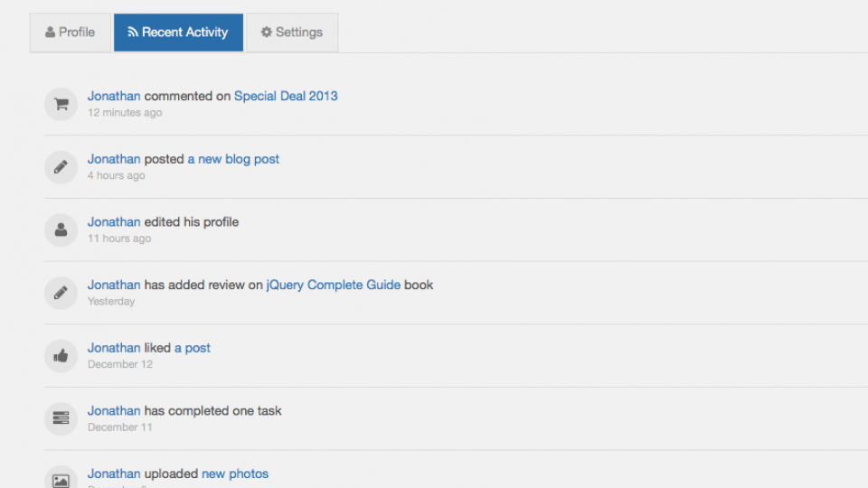Click the '12 minutes ago' timestamp
Image resolution: width=868 pixels, height=488 pixels.
(125, 113)
